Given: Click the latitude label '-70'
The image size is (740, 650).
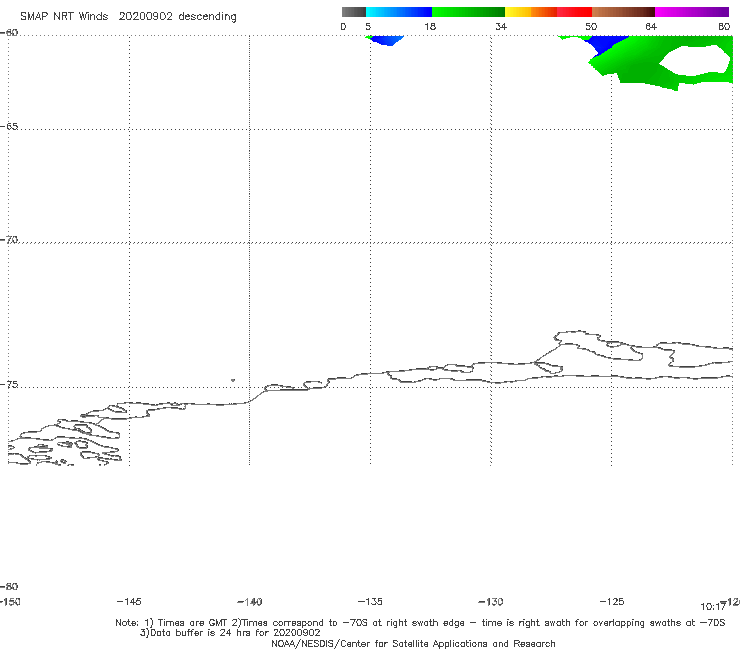Looking at the screenshot, I should coord(9,240).
